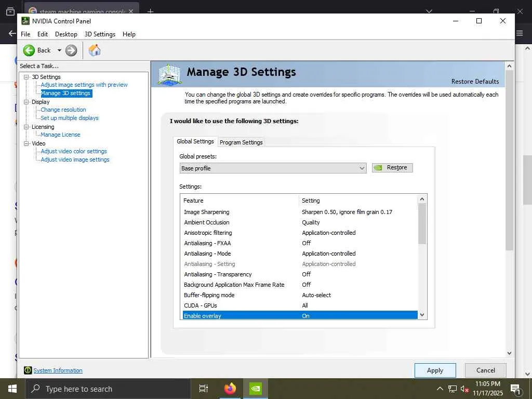Viewport: 532px width, 399px height.
Task: Select Manage 3D settings tree item
Action: click(66, 93)
